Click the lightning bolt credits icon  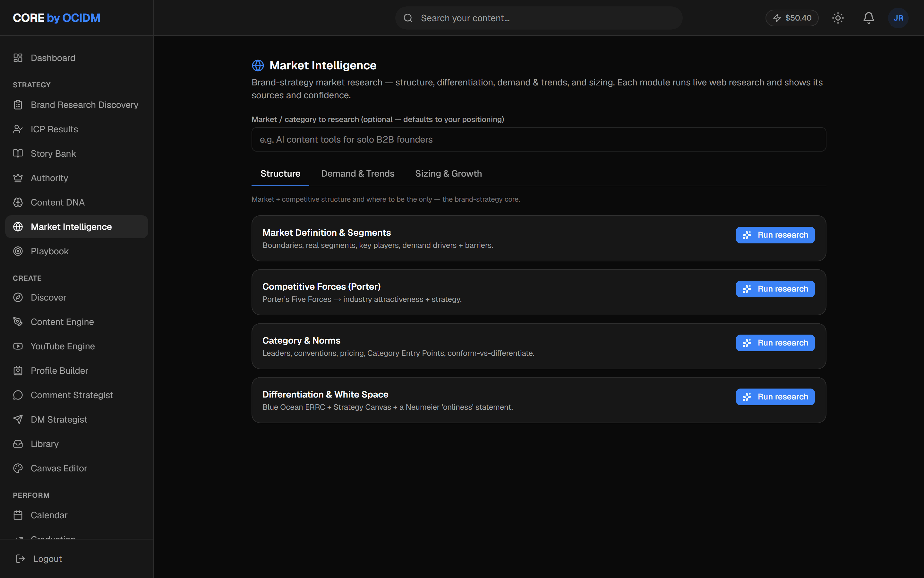coord(777,18)
